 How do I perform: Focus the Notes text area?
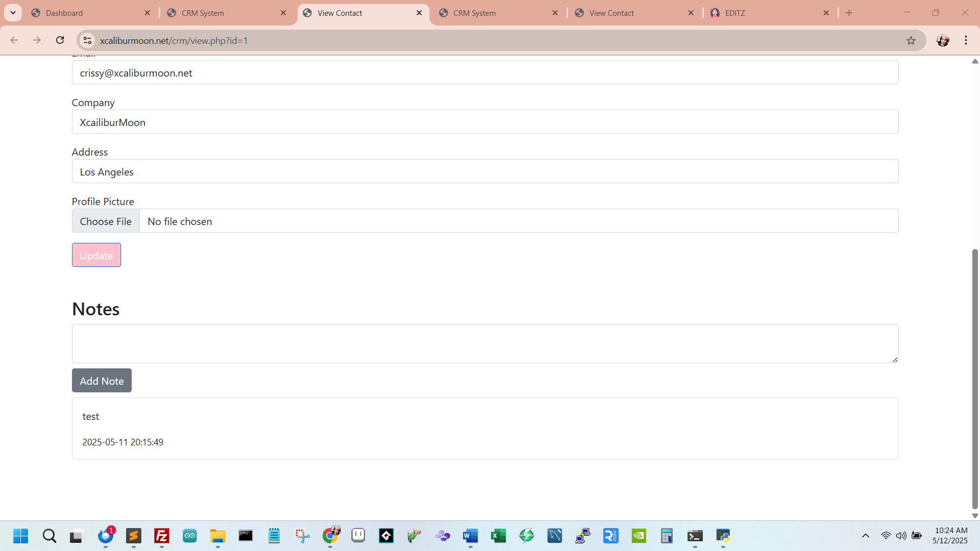(x=485, y=343)
